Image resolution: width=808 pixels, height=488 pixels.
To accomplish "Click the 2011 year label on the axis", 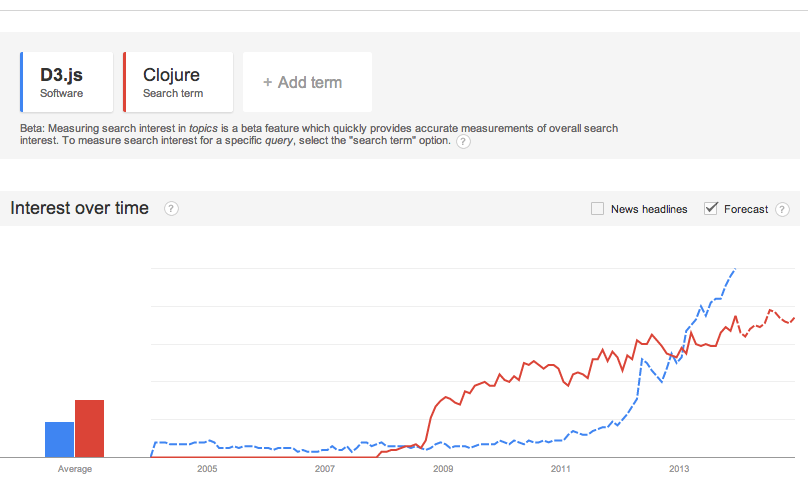I will 561,468.
